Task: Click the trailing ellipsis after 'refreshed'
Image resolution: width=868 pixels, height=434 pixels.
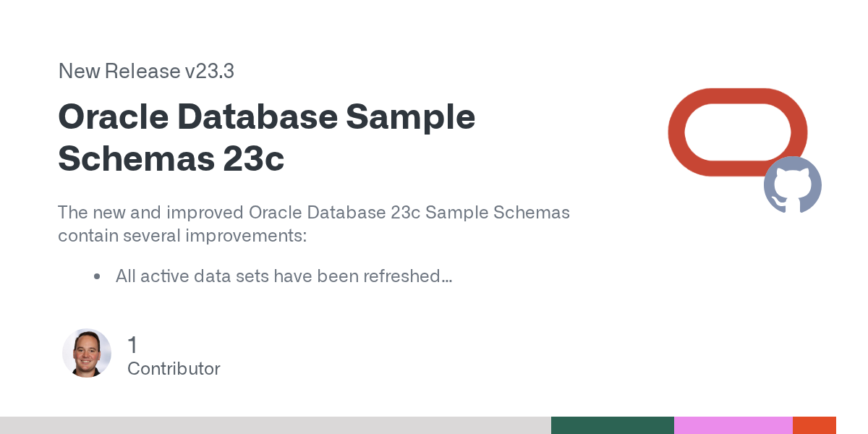Action: tap(446, 276)
